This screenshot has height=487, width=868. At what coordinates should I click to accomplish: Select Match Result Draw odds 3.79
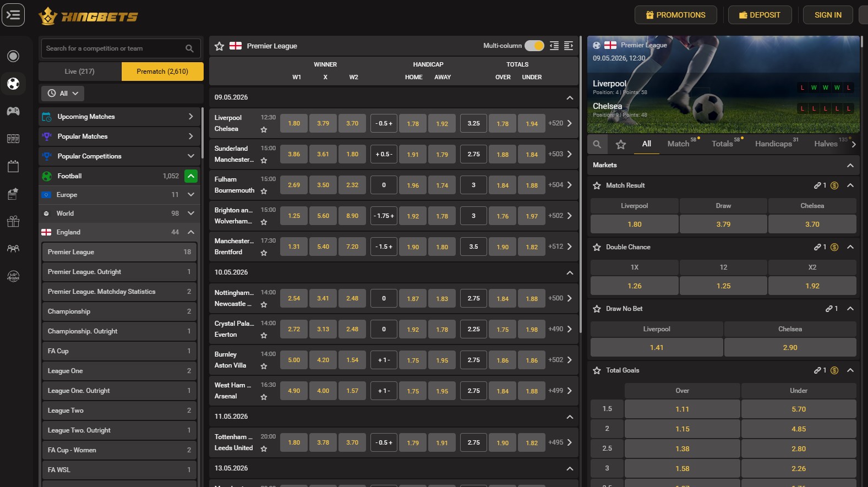[723, 225]
